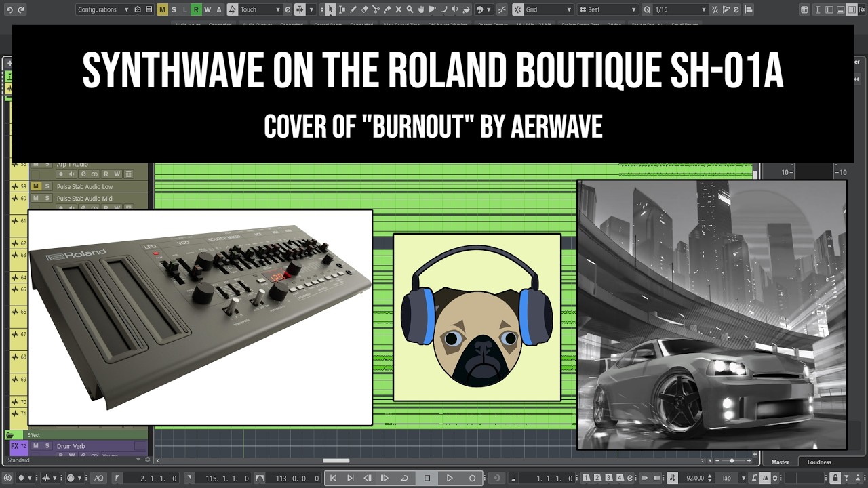Click the Play transport button
The height and width of the screenshot is (488, 868).
tap(450, 478)
